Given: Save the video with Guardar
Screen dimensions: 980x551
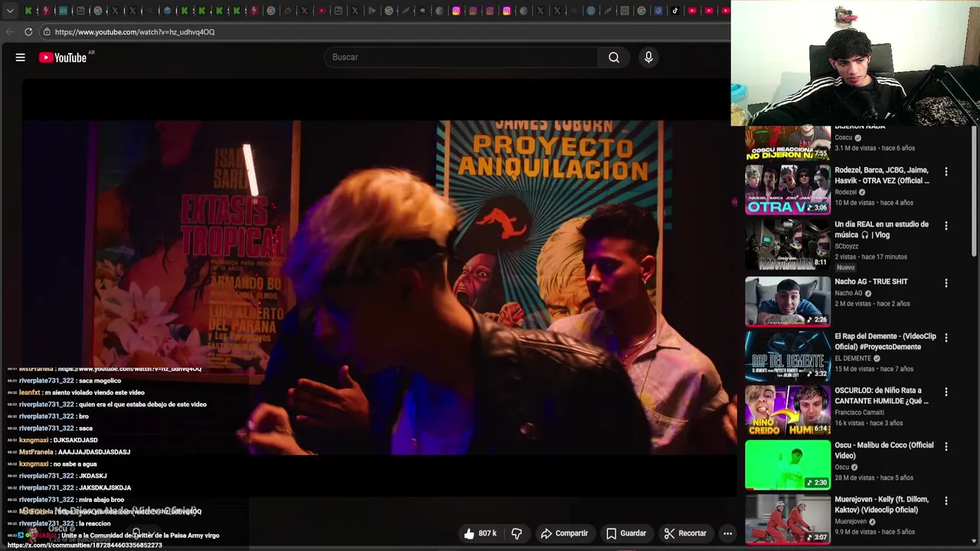Looking at the screenshot, I should click(626, 533).
